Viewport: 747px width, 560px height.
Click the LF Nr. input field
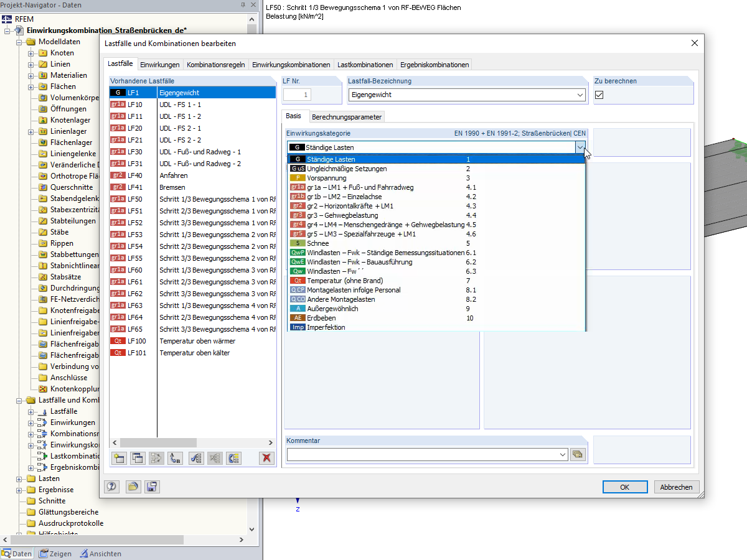(297, 95)
